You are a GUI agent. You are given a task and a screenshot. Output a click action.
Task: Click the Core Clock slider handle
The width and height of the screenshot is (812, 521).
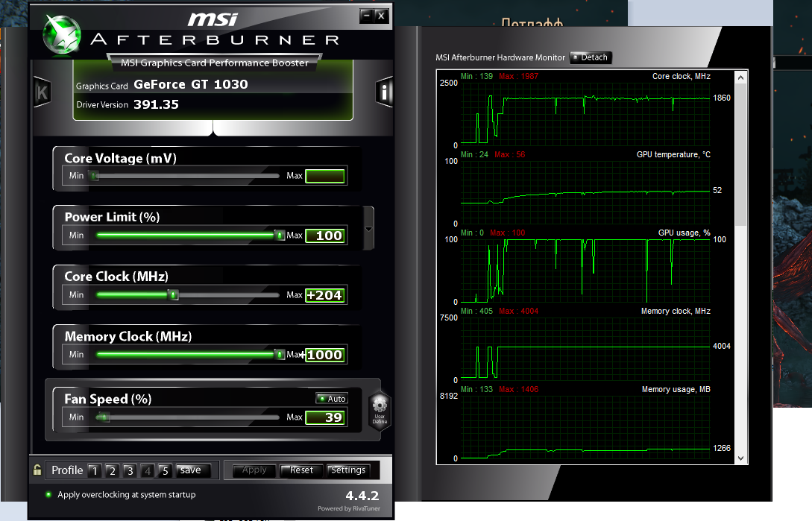click(174, 295)
